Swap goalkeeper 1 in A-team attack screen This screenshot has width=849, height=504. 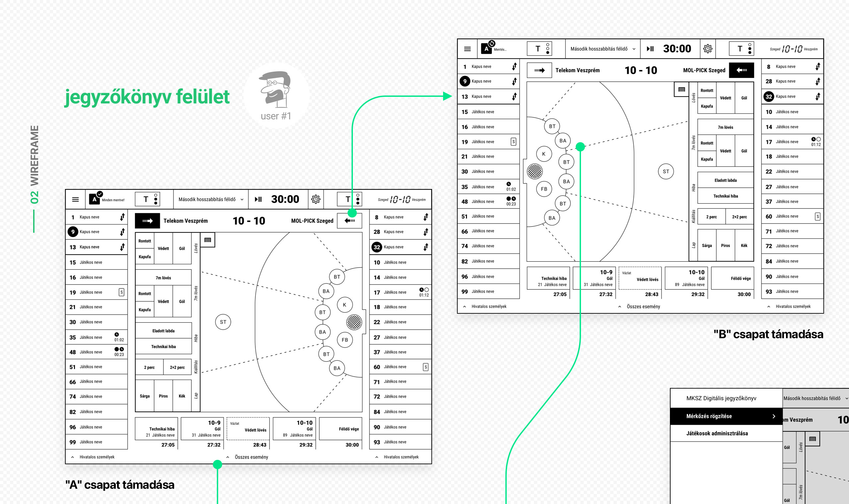tap(122, 217)
